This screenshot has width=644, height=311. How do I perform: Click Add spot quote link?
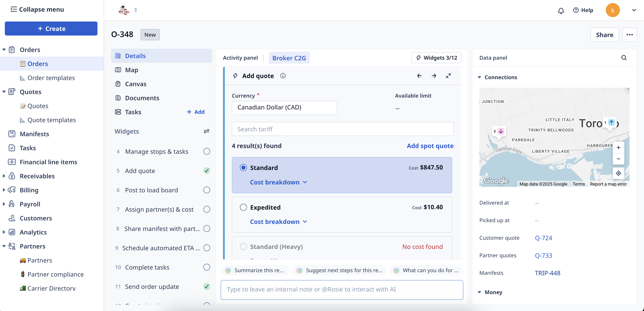click(x=430, y=146)
